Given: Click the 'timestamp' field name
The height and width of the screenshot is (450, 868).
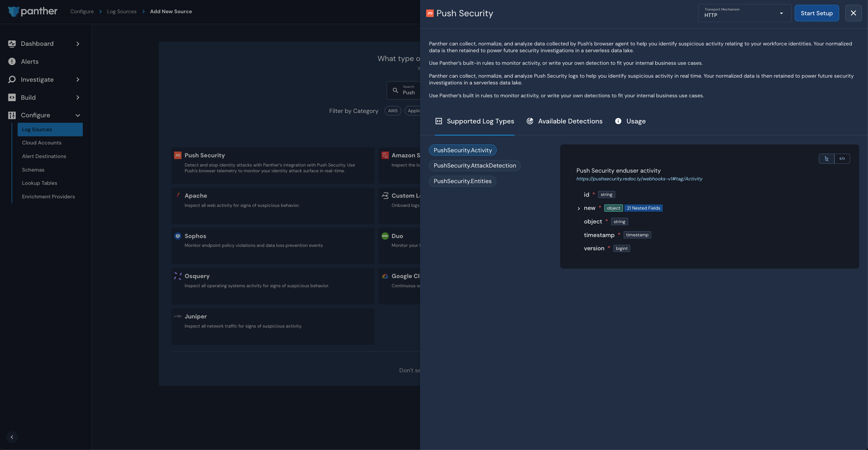Looking at the screenshot, I should 599,235.
